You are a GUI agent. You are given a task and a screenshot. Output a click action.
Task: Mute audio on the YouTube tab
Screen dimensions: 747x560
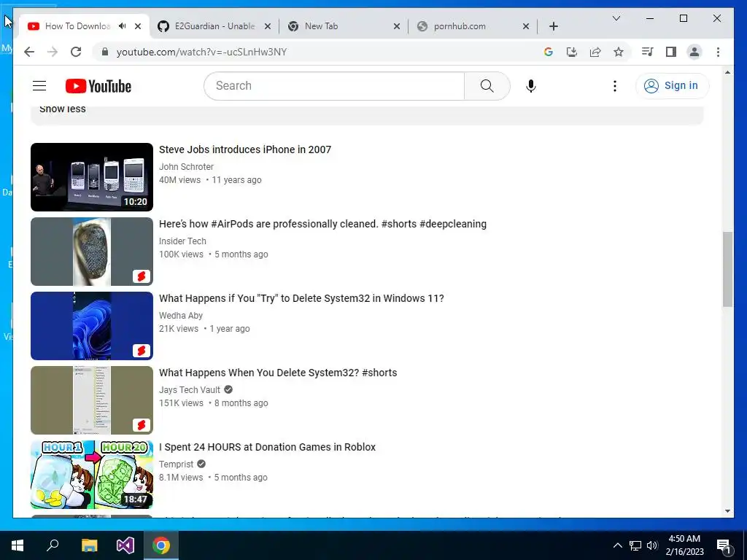123,26
